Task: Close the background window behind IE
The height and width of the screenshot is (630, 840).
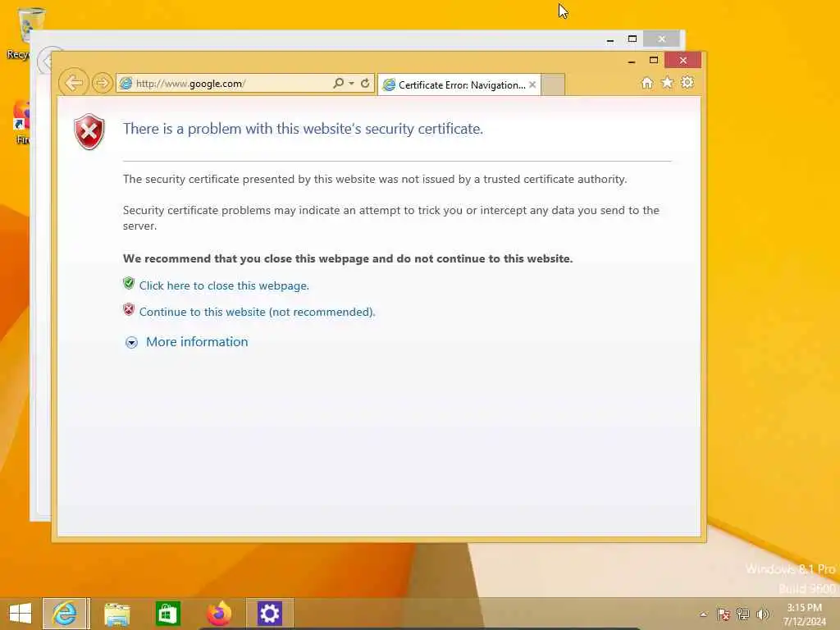Action: coord(662,39)
